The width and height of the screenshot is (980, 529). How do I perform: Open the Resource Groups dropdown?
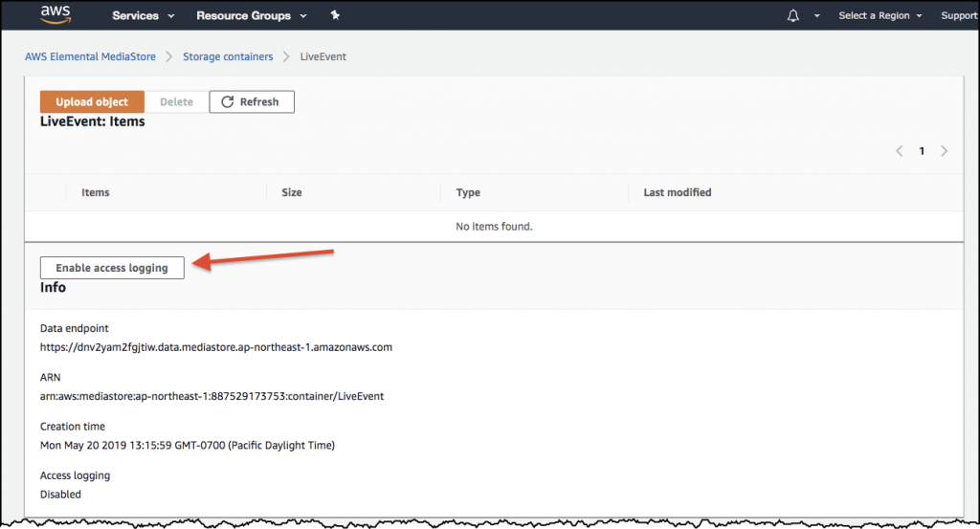point(252,16)
